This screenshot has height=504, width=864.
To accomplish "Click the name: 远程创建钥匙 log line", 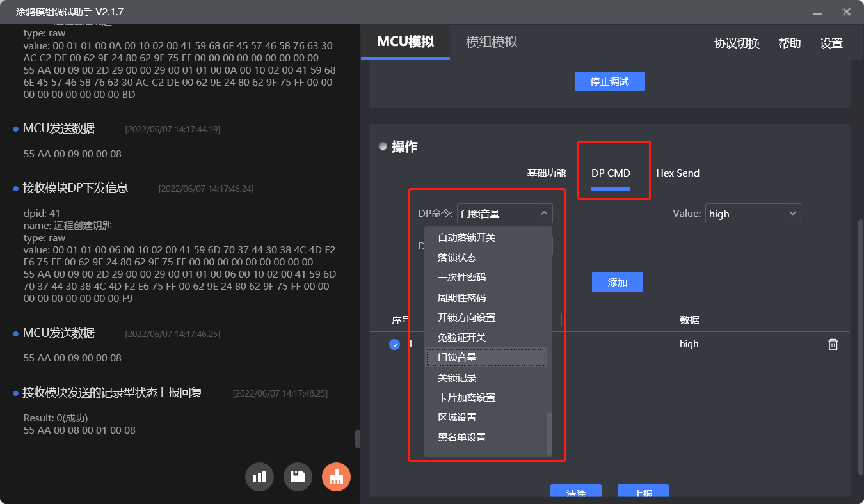I will pos(68,226).
